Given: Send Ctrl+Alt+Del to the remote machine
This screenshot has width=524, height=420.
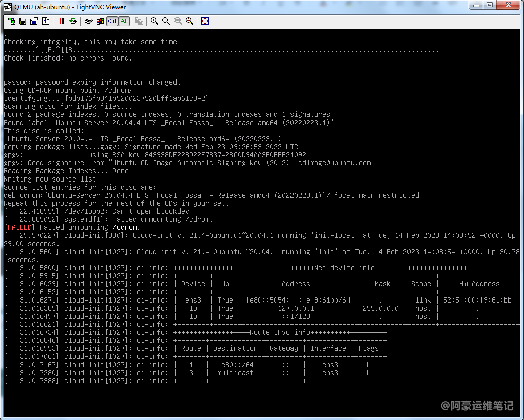Looking at the screenshot, I should 89,21.
